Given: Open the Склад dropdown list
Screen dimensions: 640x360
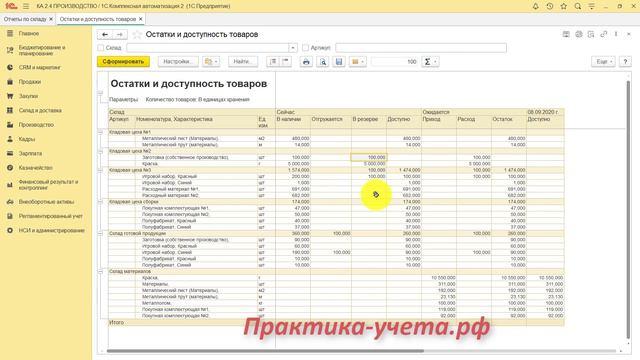Looking at the screenshot, I should click(x=293, y=48).
